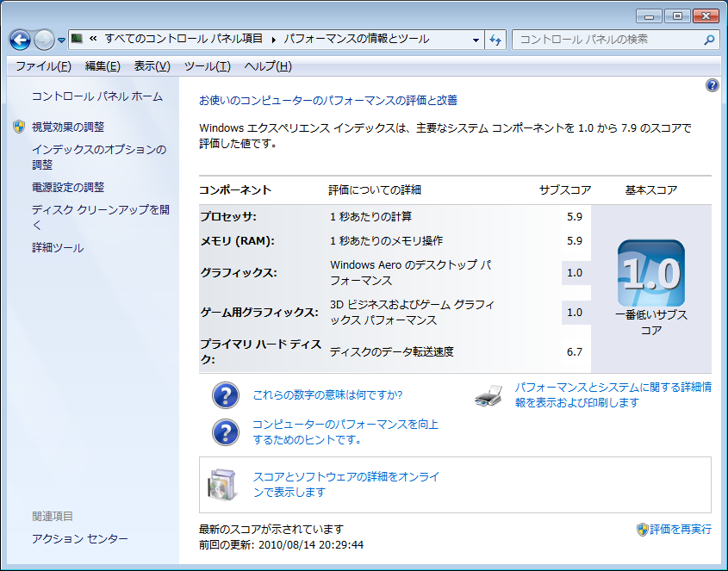Viewport: 728px width, 571px height.
Task: Click the software box icon for online details
Action: 221,484
